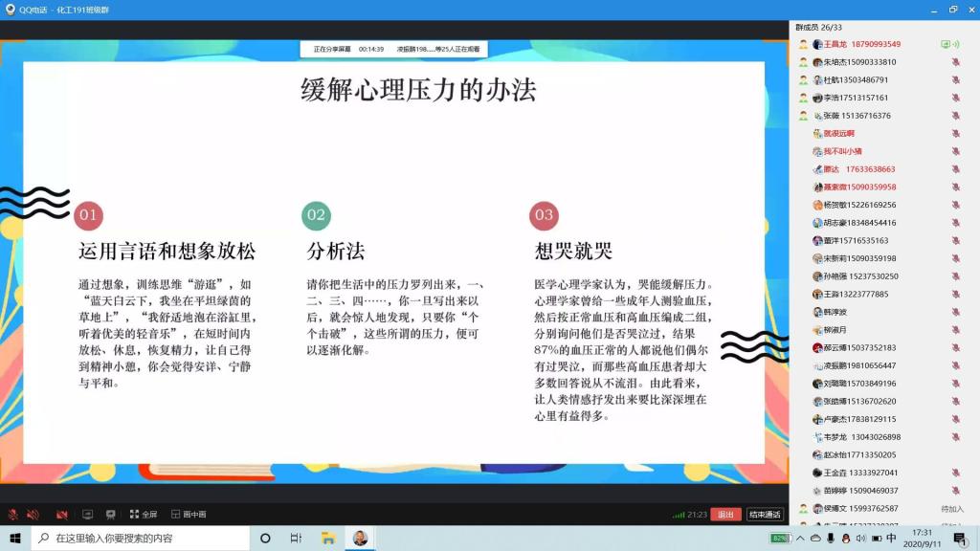The image size is (980, 551).
Task: Enter fullscreen with 全屏 button
Action: [x=143, y=515]
